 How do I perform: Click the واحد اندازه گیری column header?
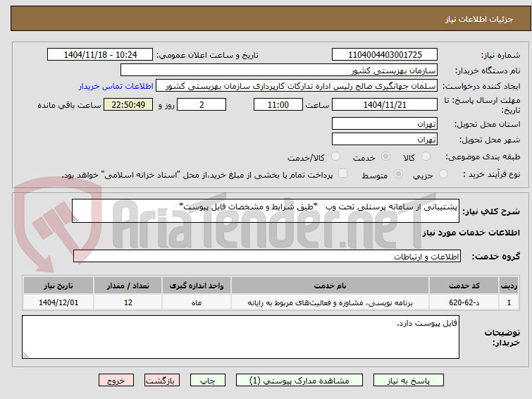coord(197,286)
